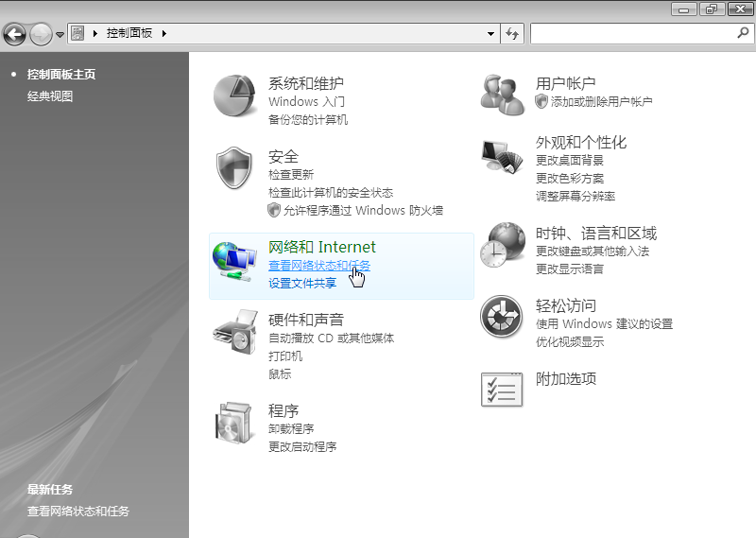Image resolution: width=756 pixels, height=538 pixels.
Task: Click the Forward arrow button
Action: (41, 34)
